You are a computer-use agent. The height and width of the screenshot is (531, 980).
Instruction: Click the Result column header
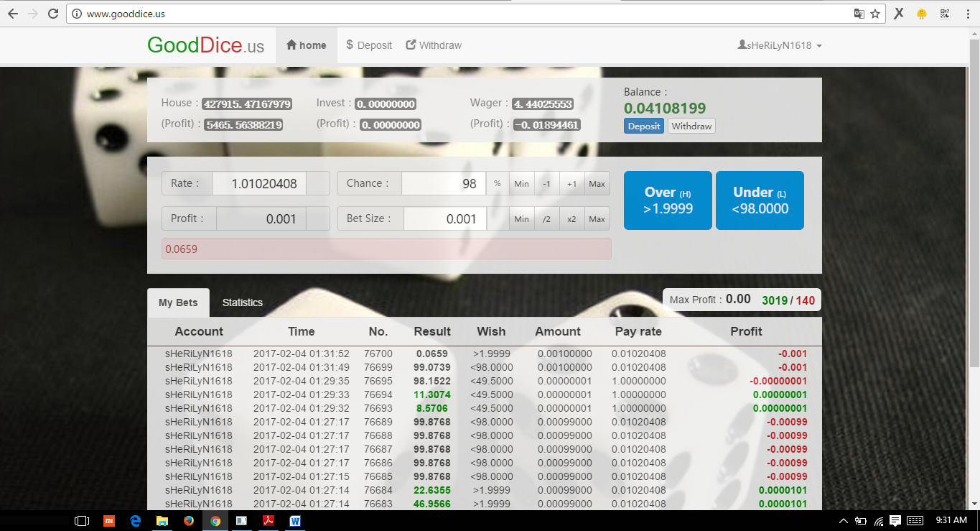[432, 331]
